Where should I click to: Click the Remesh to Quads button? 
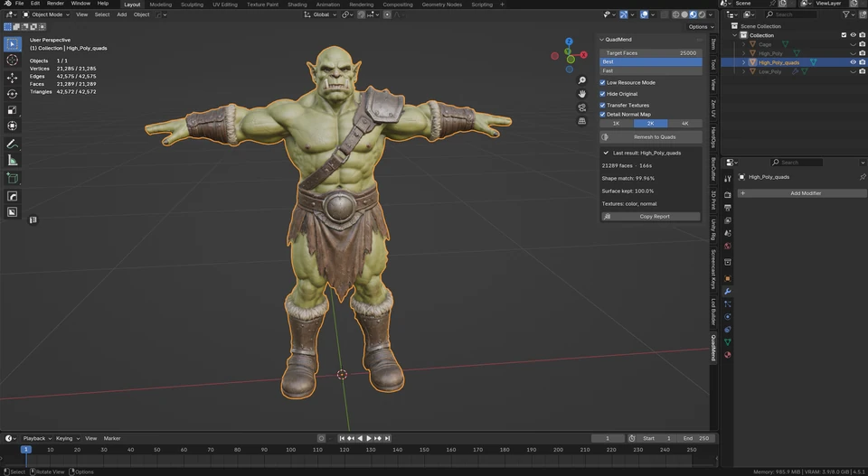tap(651, 137)
